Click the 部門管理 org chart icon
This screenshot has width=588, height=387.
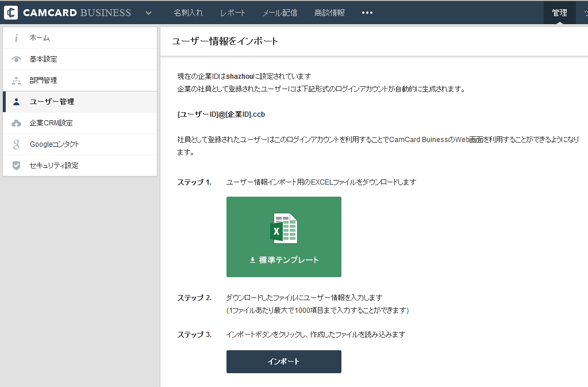click(16, 81)
